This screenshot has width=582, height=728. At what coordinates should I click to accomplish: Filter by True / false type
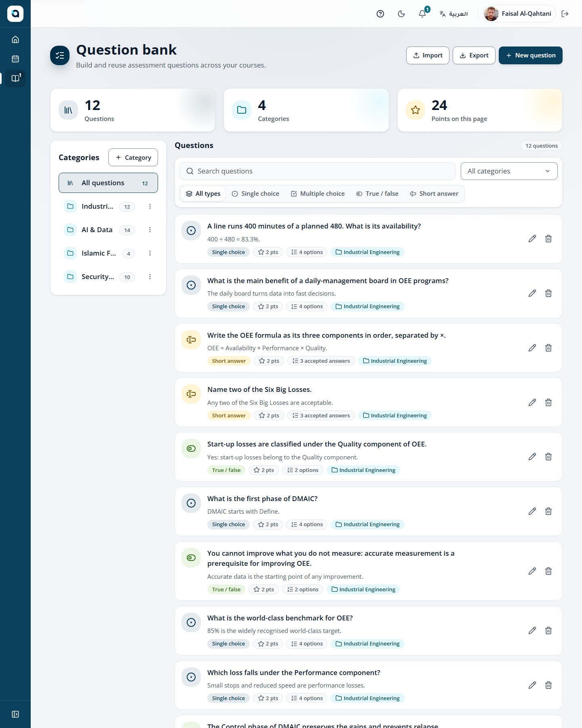pos(377,194)
